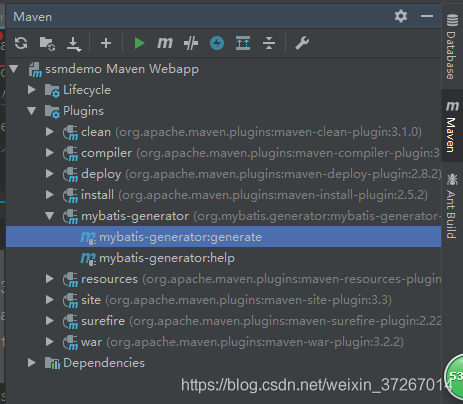Expand the Dependencies node

[x=32, y=363]
